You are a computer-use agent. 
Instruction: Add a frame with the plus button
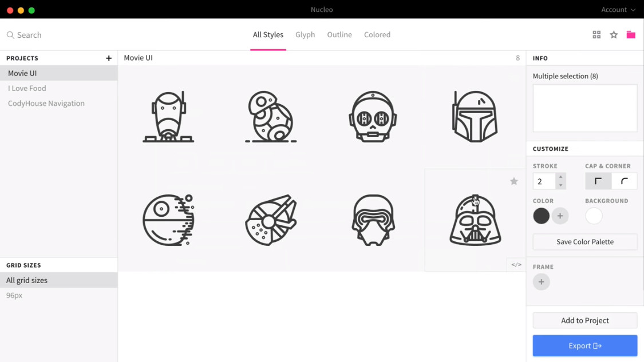coord(542,282)
